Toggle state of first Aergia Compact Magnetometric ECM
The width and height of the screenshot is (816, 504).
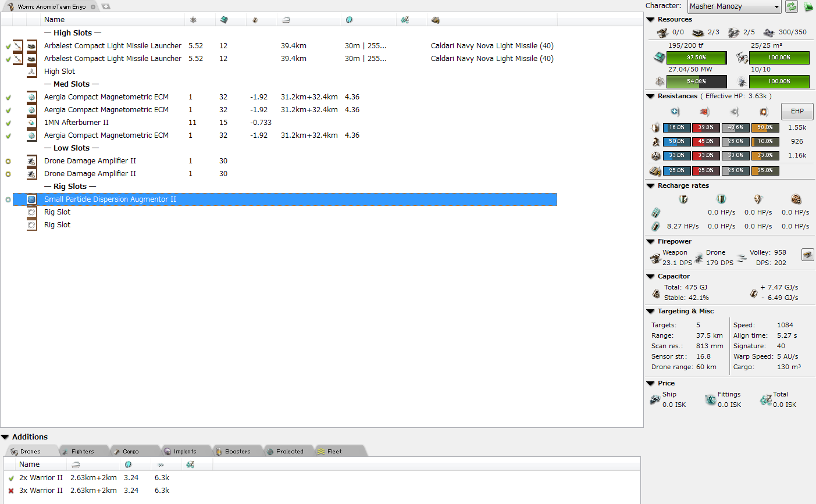point(8,97)
